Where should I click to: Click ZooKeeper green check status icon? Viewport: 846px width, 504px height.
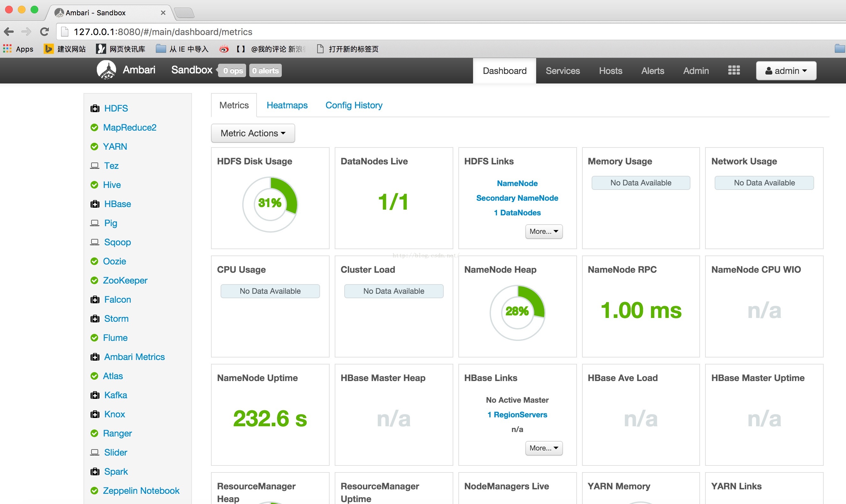tap(94, 281)
